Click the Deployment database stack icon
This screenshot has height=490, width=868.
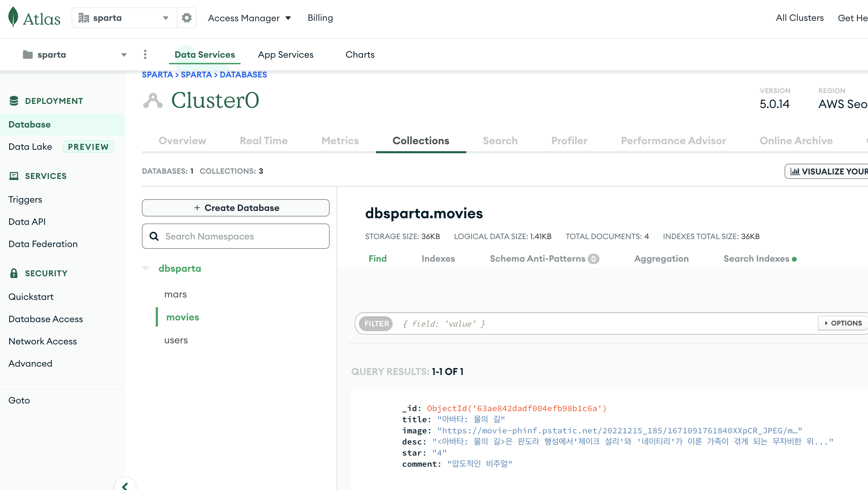pyautogui.click(x=14, y=101)
